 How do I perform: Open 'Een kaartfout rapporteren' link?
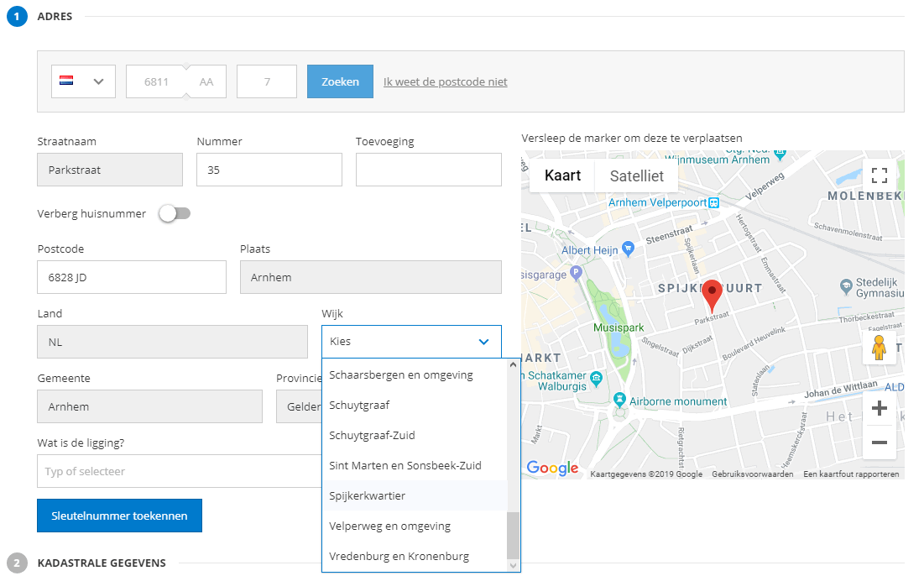pyautogui.click(x=851, y=474)
